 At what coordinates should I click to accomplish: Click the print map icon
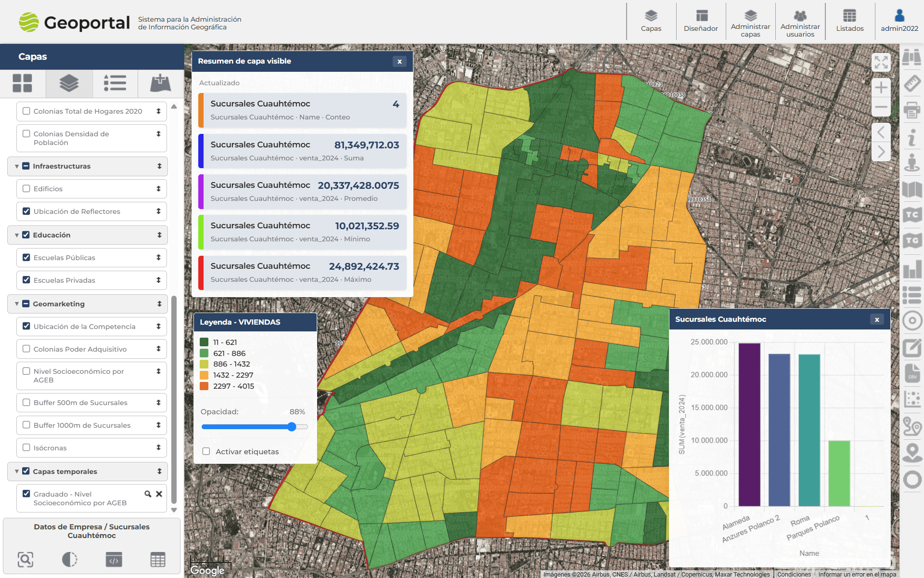tap(911, 110)
